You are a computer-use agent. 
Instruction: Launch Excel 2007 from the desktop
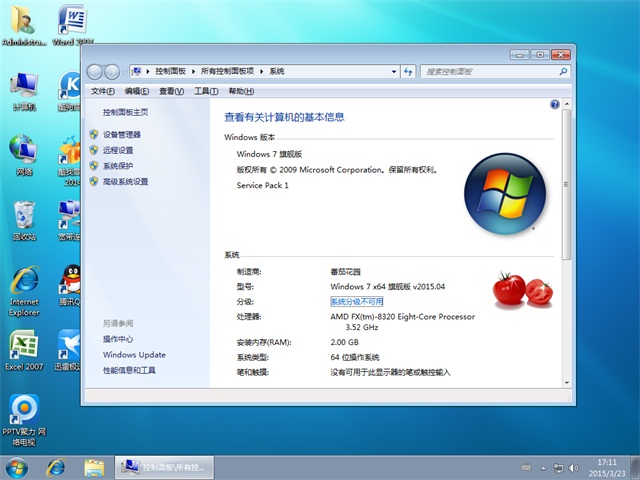coord(24,349)
